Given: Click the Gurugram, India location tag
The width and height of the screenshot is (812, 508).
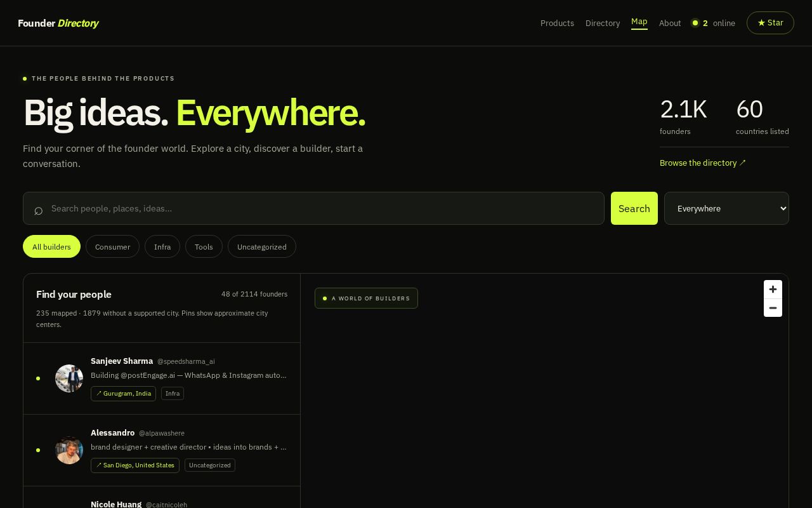Looking at the screenshot, I should [123, 394].
